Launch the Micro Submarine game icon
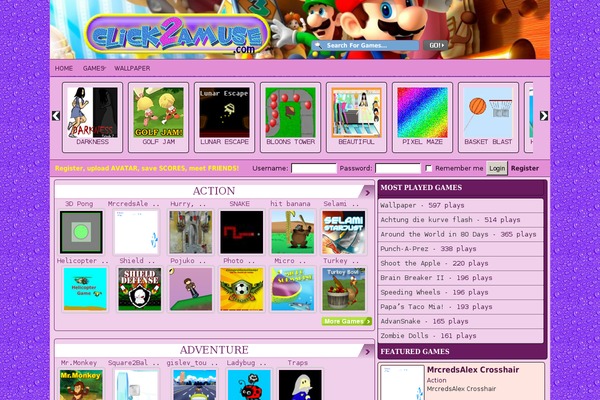This screenshot has height=400, width=600. pos(293,289)
